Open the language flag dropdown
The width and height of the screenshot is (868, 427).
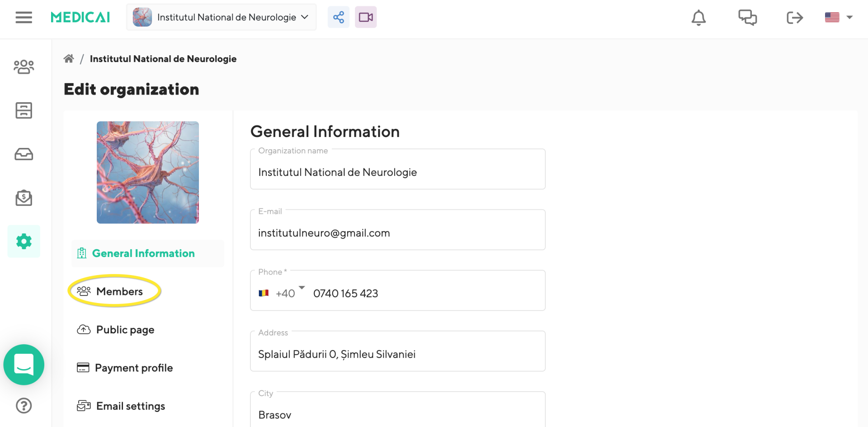839,17
